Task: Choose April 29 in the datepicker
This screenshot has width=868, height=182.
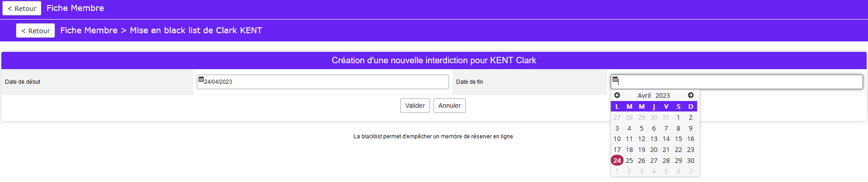Action: point(678,161)
